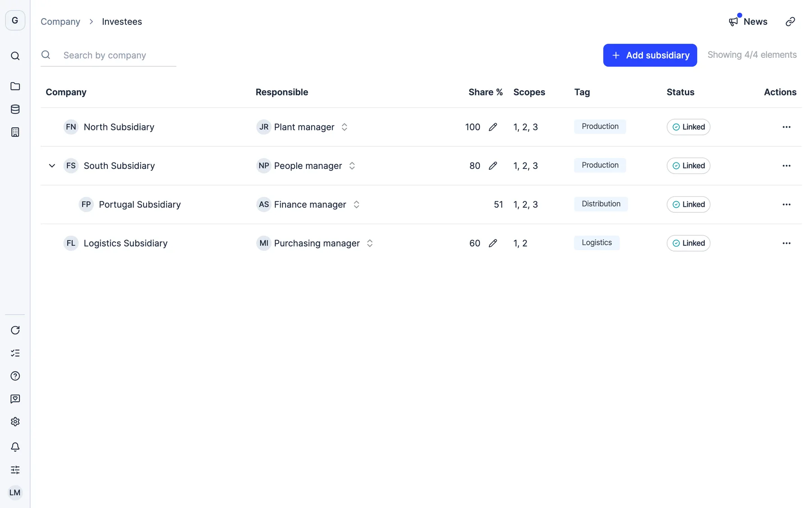This screenshot has width=812, height=508.
Task: Click Investees in the breadcrumb
Action: [122, 22]
